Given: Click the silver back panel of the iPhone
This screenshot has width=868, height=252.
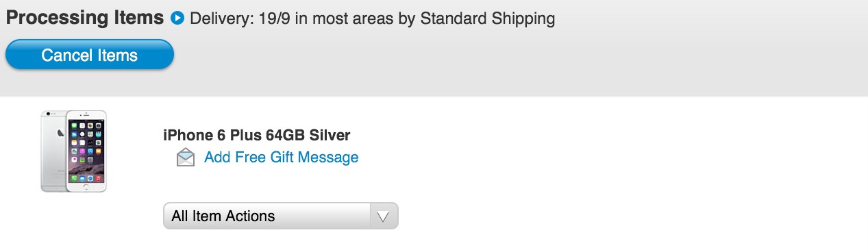Looking at the screenshot, I should pos(53,151).
